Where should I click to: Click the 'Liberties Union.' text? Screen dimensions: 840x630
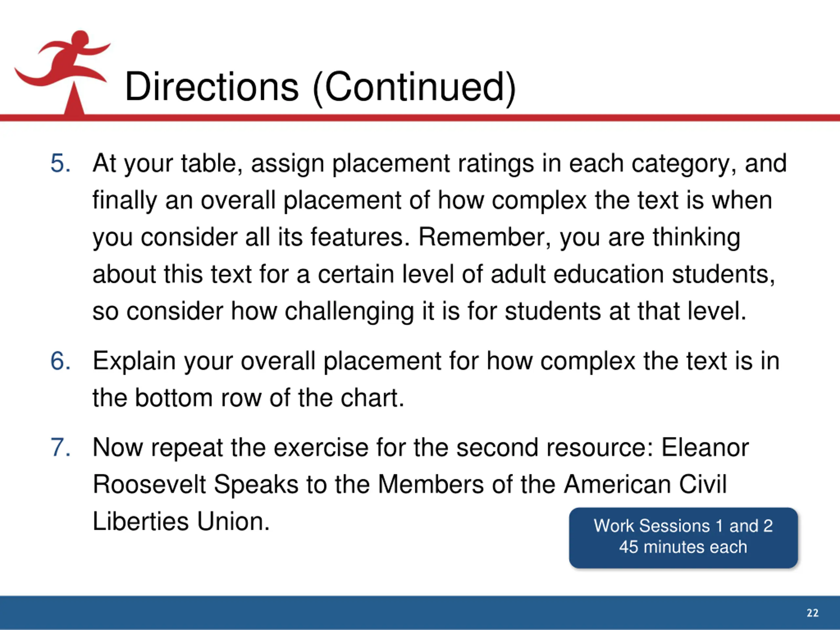181,521
